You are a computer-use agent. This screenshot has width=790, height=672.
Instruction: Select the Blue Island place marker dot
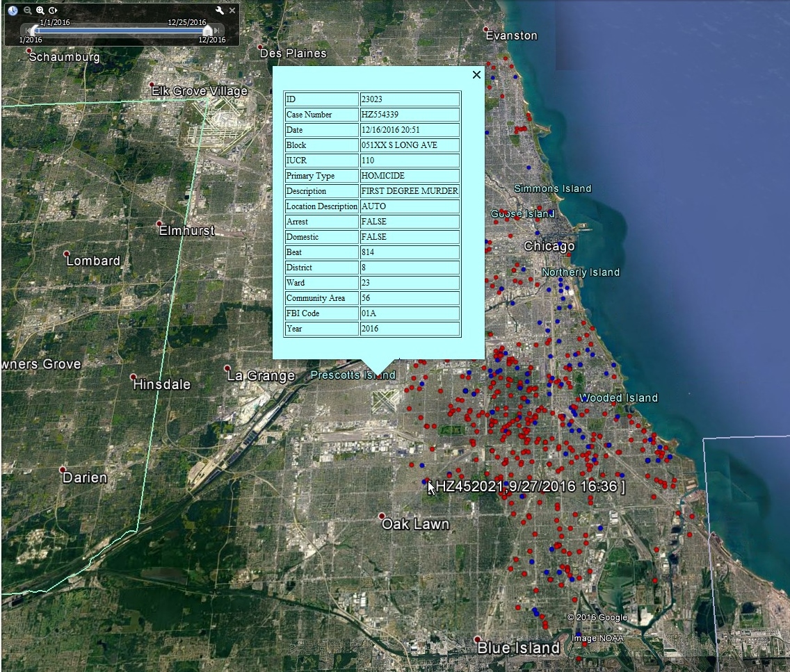coord(477,639)
